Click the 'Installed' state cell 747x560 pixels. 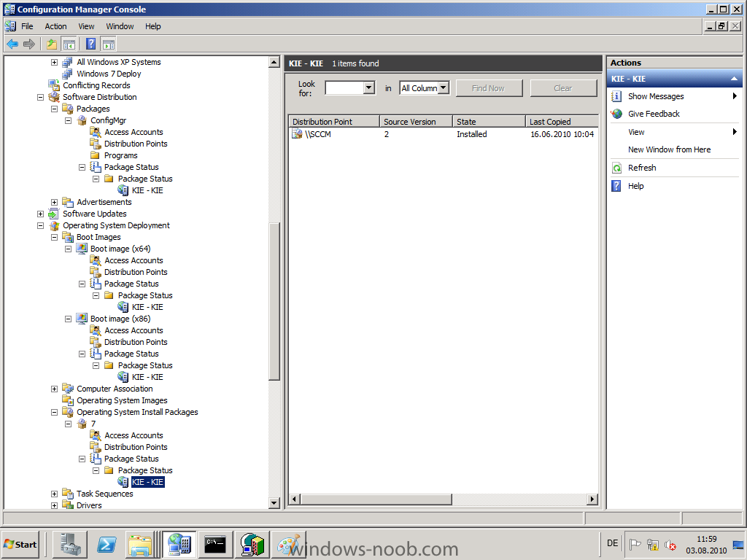(472, 134)
